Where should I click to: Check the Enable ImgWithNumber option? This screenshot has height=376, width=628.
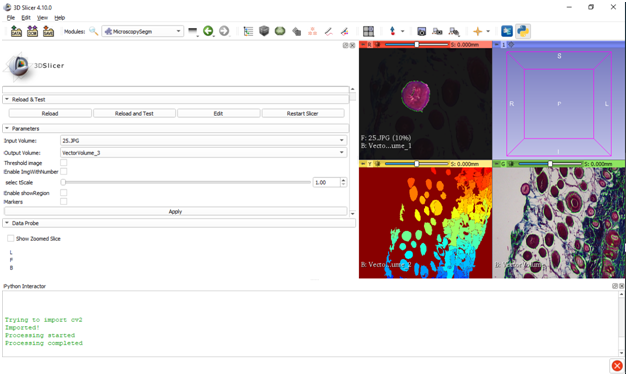64,171
